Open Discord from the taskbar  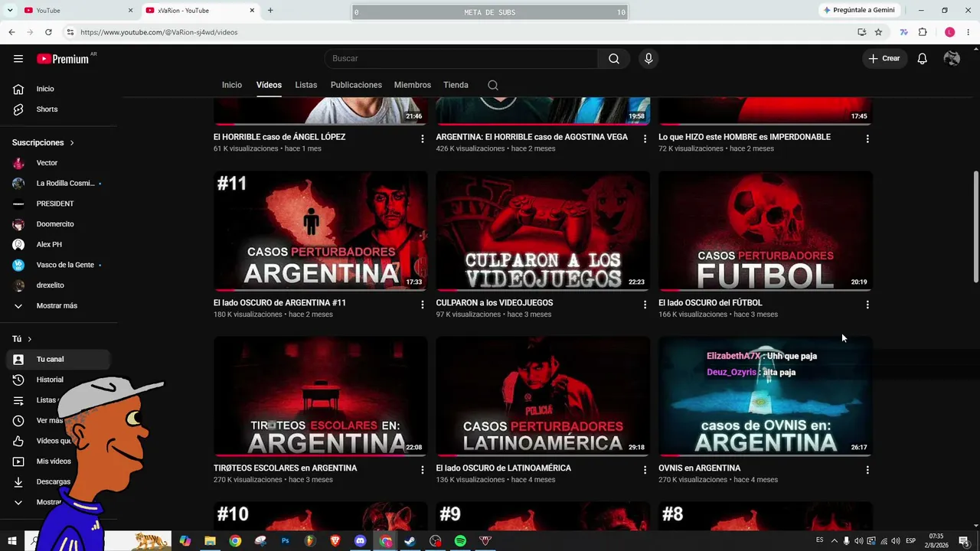point(361,541)
